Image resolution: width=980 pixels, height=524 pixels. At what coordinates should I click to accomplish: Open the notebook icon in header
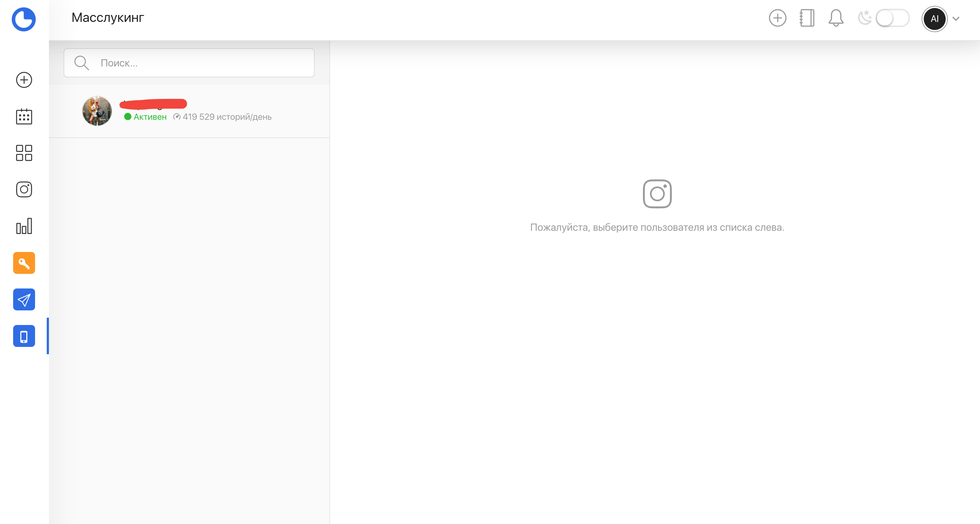coord(807,18)
